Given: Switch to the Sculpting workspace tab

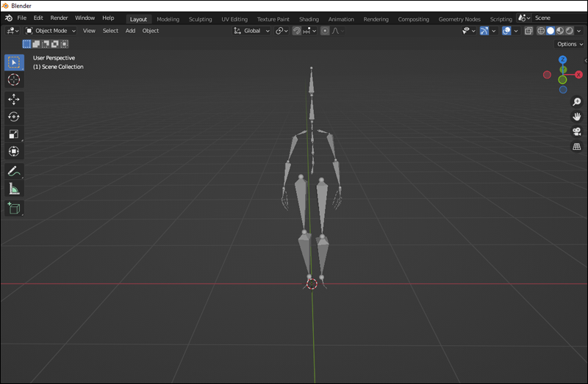Looking at the screenshot, I should (200, 19).
